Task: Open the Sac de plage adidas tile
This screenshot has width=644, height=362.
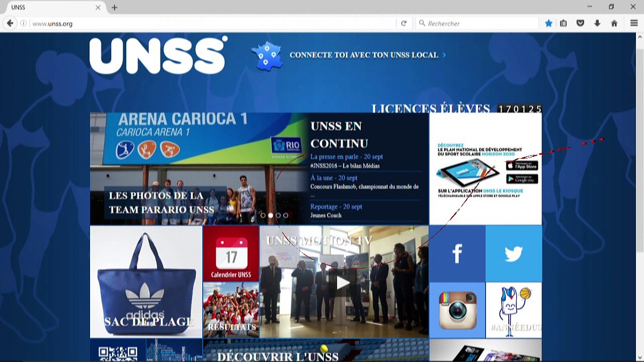Action: 146,282
